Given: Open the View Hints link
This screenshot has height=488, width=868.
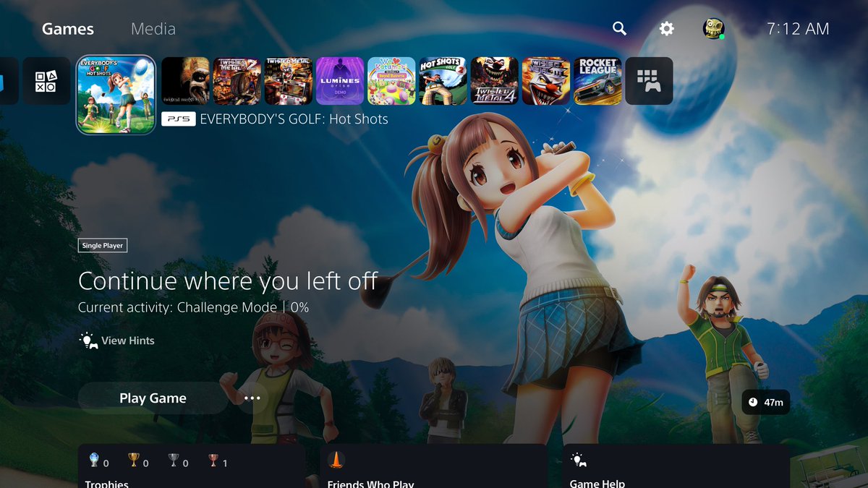Looking at the screenshot, I should [x=117, y=341].
